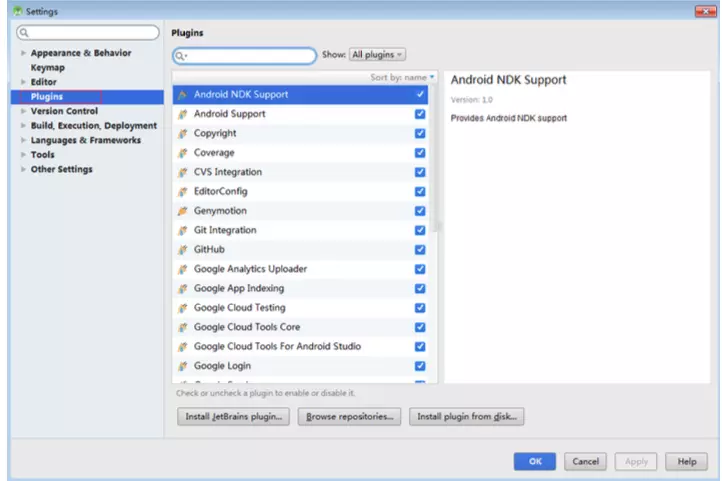Open the Show All plugins dropdown

377,54
